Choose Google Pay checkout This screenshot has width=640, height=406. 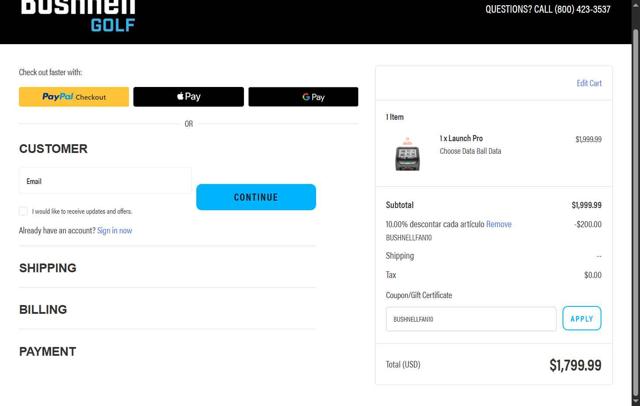pyautogui.click(x=303, y=97)
